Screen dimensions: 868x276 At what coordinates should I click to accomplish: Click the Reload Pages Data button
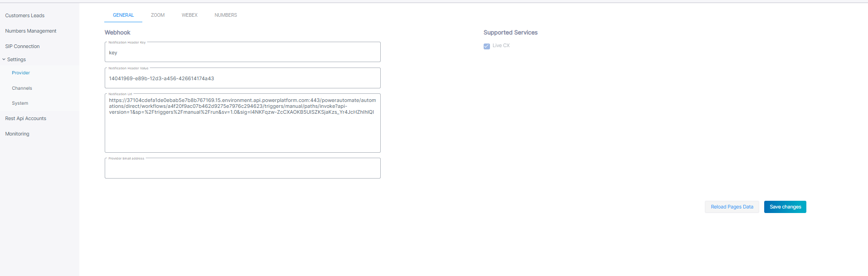point(732,207)
